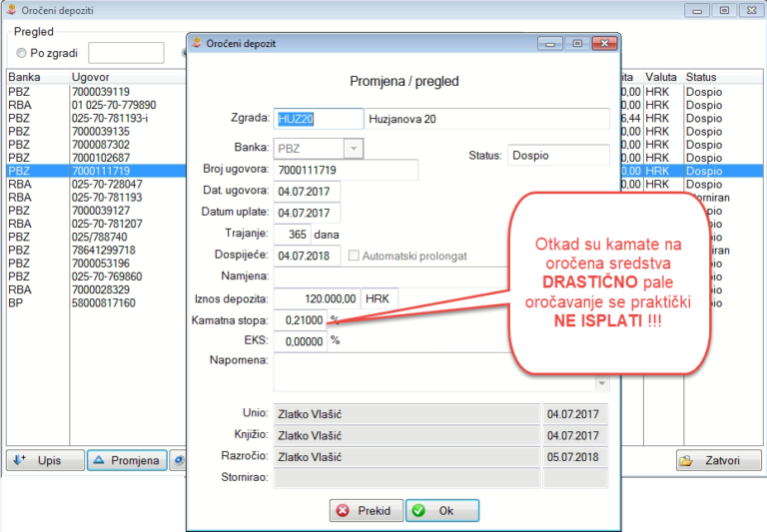Click the Upis button in the Oročeni depoziti window
The height and width of the screenshot is (532, 767).
(45, 460)
